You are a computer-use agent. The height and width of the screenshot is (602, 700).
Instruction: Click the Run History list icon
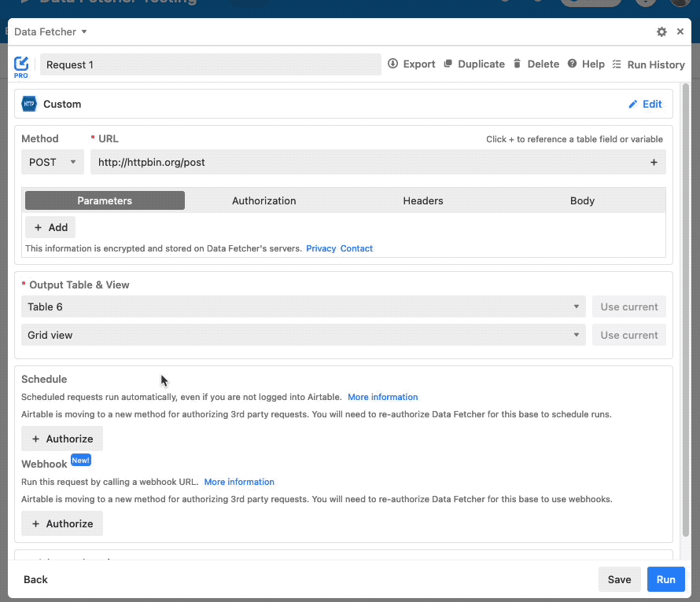[x=617, y=64]
